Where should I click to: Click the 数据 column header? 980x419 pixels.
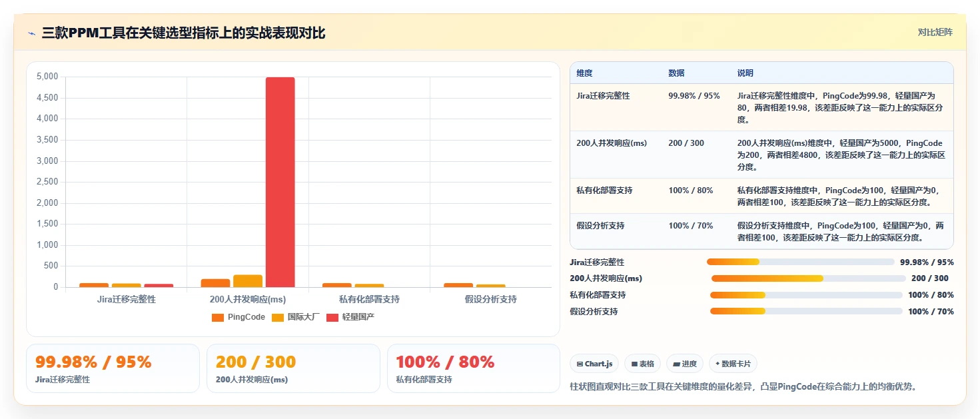coord(676,73)
